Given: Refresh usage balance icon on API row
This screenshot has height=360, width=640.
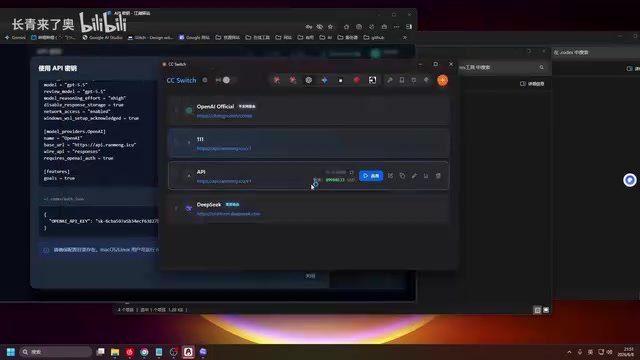Looking at the screenshot, I should (351, 172).
